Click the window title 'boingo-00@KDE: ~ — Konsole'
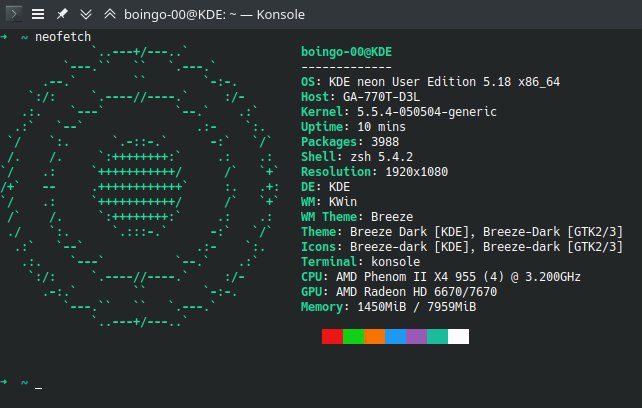The image size is (642, 408). (214, 15)
